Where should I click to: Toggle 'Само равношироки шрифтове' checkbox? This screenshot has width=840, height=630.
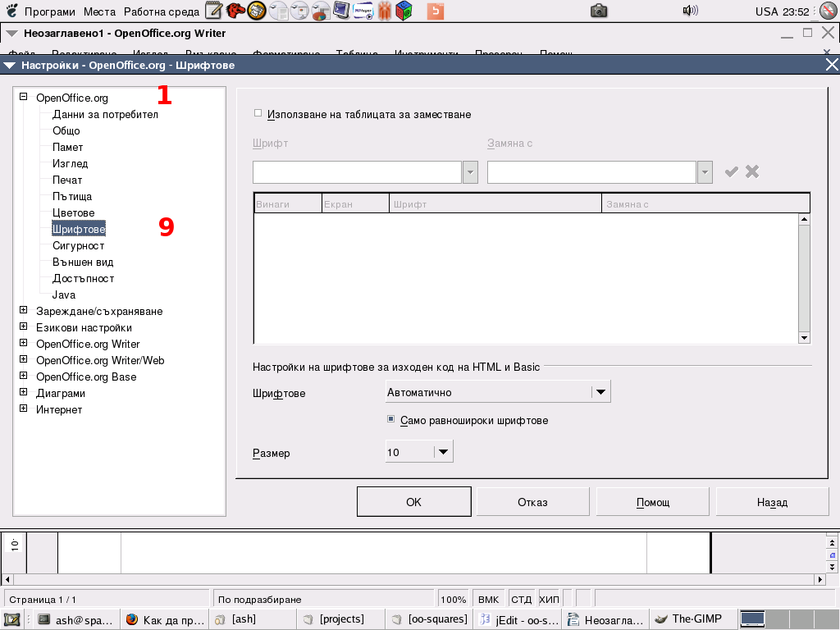pos(391,420)
